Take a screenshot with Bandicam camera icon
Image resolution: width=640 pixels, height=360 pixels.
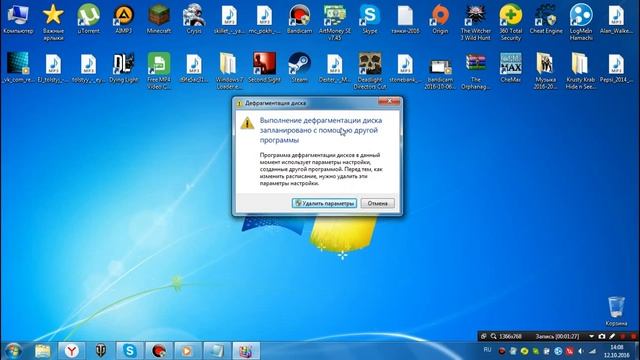coord(602,336)
